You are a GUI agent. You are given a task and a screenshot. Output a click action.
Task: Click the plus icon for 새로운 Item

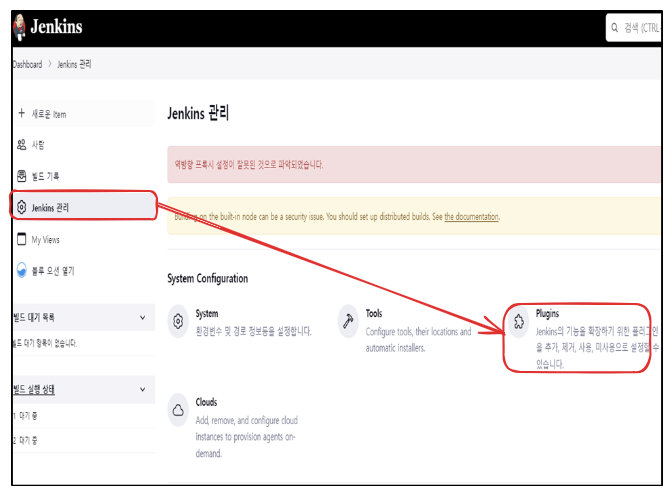[21, 113]
